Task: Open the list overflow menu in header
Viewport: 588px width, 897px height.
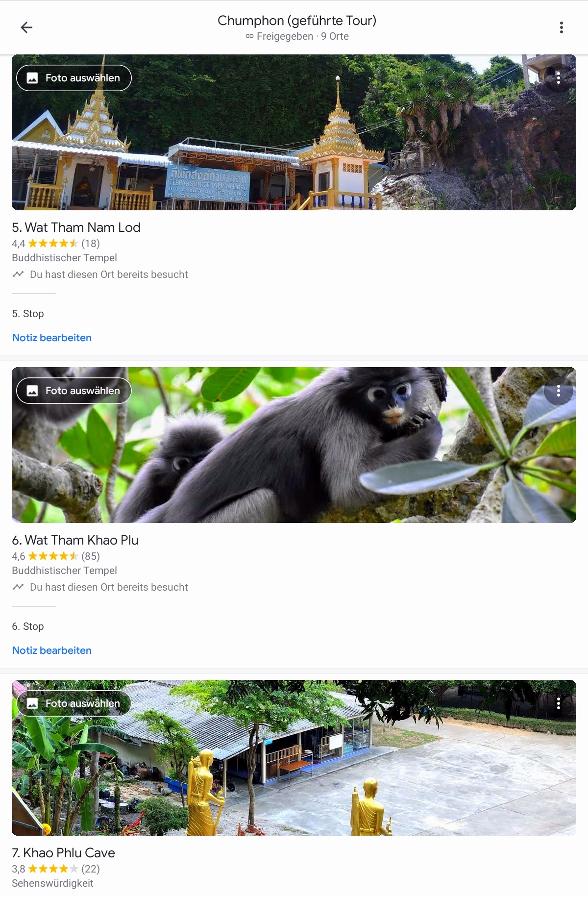Action: click(x=561, y=27)
